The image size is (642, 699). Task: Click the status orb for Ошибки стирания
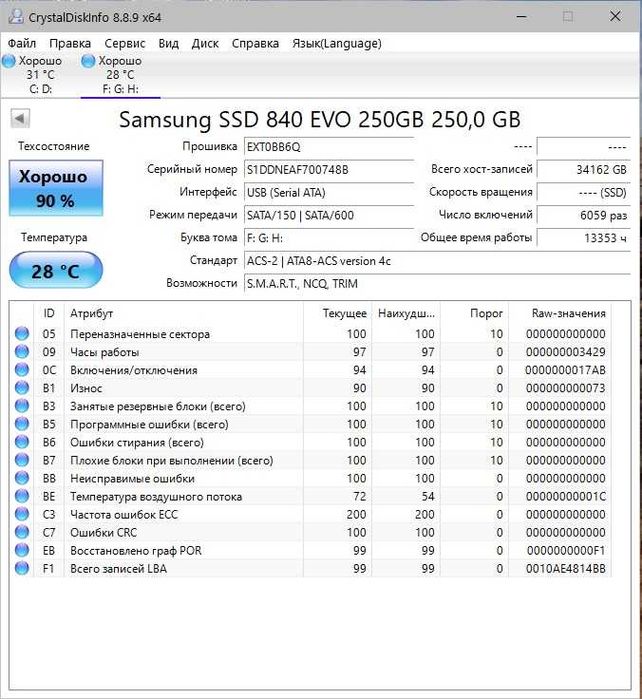tap(22, 442)
